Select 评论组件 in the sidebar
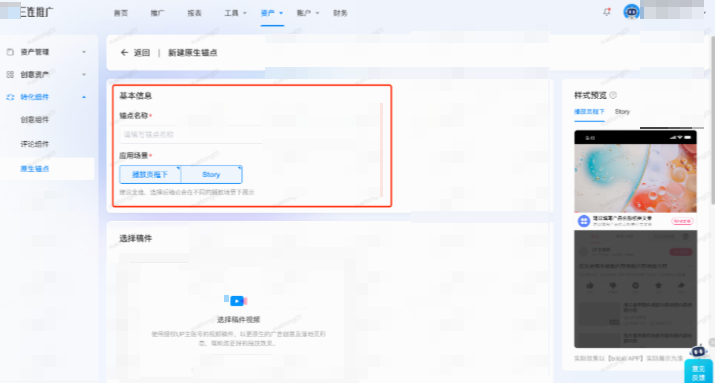715x383 pixels. (x=34, y=144)
